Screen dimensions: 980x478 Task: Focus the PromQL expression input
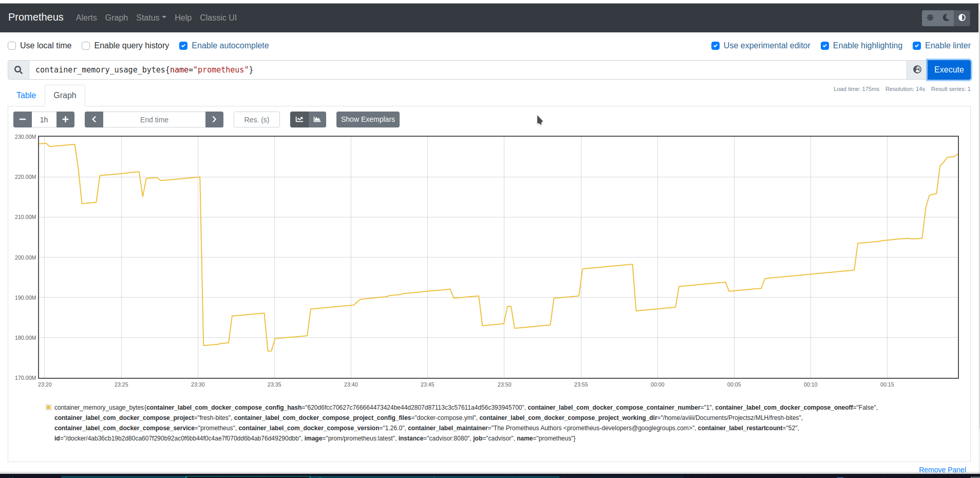coord(467,70)
